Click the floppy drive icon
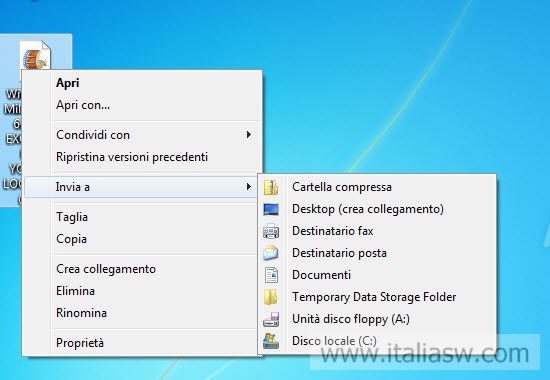550x380 pixels. click(x=271, y=319)
